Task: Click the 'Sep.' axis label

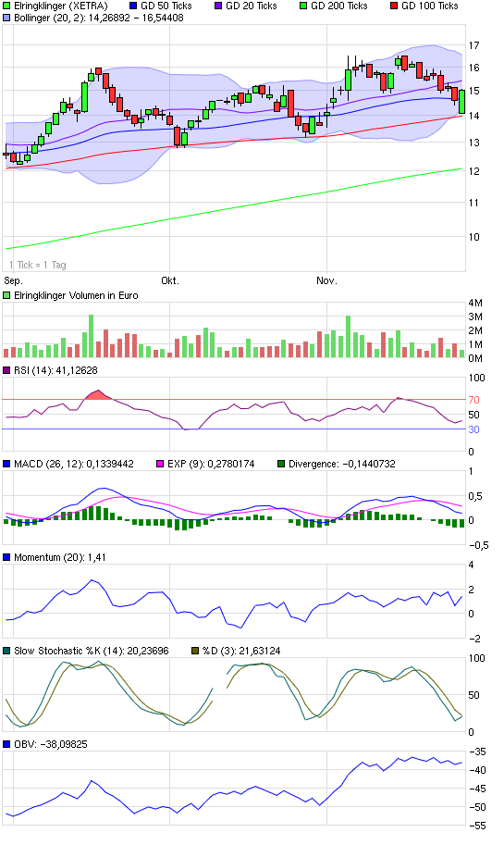Action: coord(14,280)
